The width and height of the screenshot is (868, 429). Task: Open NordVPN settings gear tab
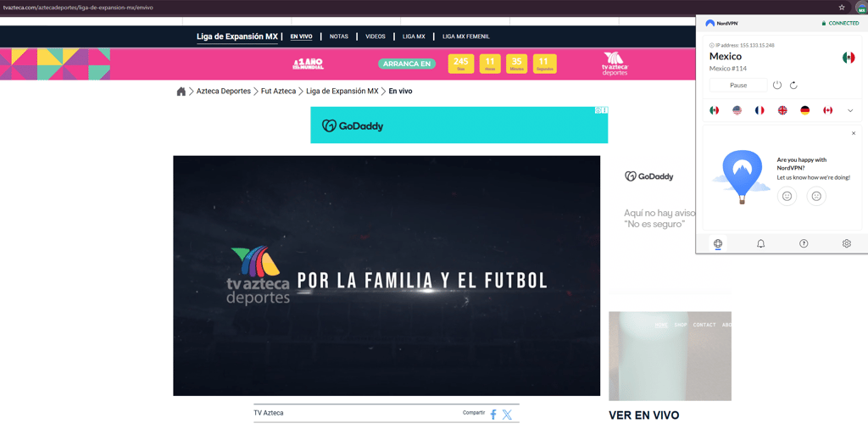click(x=847, y=243)
